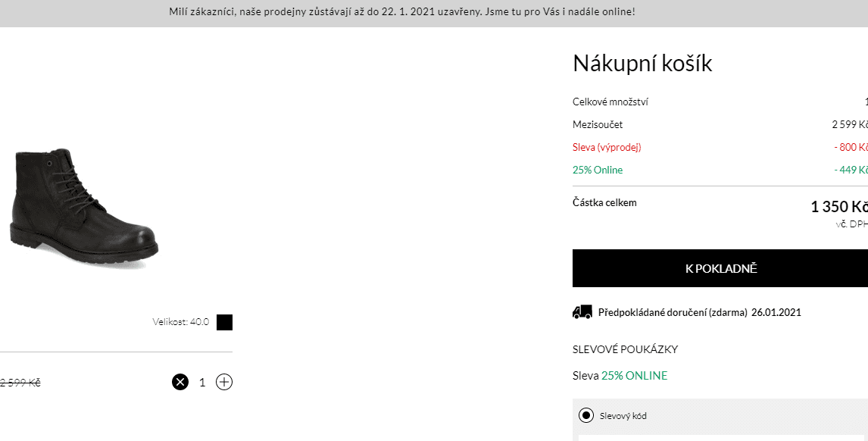Select the Slevový kód radio option
Image resolution: width=868 pixels, height=441 pixels.
point(585,415)
